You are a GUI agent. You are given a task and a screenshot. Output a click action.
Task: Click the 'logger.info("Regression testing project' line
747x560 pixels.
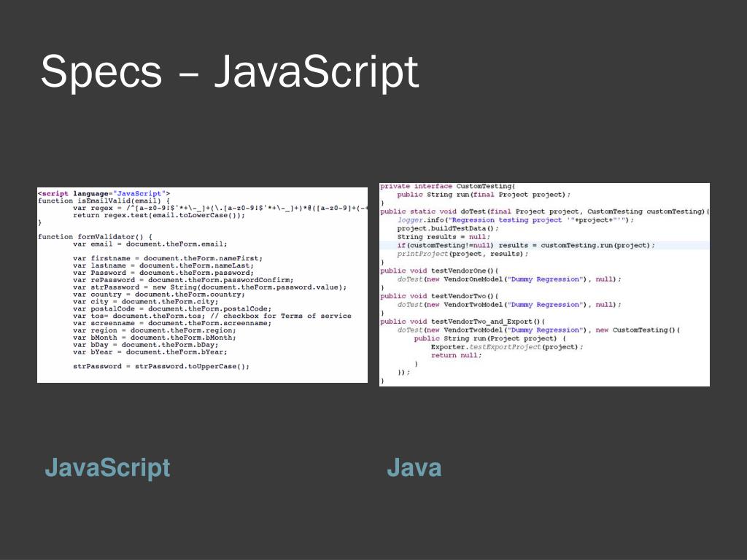click(x=516, y=220)
